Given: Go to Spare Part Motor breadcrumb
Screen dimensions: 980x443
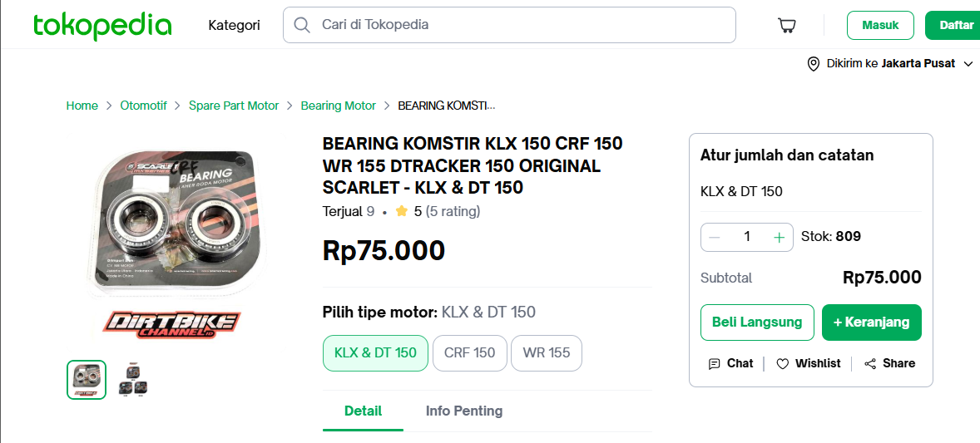Looking at the screenshot, I should click(x=234, y=106).
